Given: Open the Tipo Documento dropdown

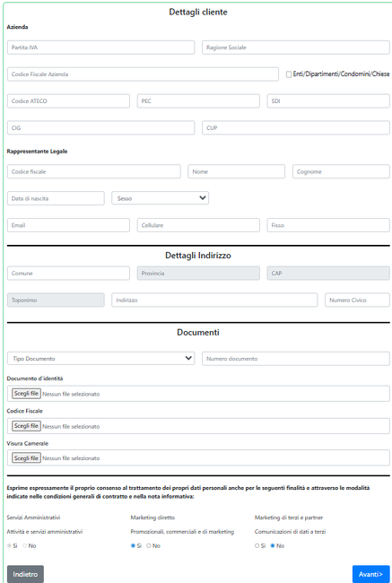Looking at the screenshot, I should (x=100, y=359).
